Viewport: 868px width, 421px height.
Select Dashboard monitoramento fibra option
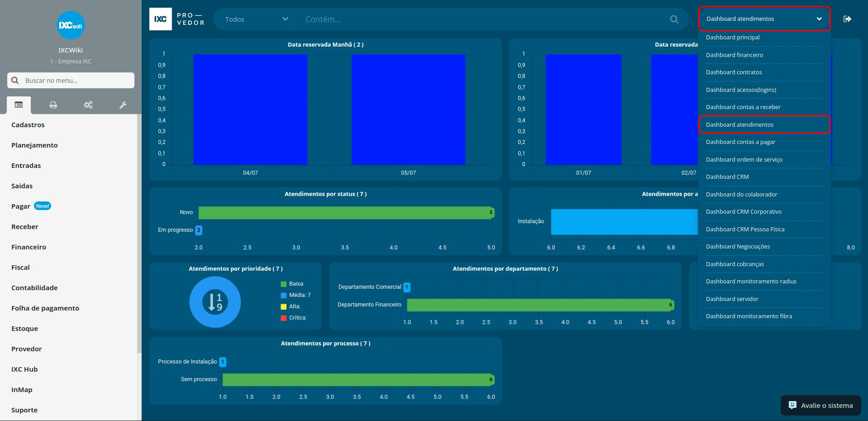click(764, 316)
